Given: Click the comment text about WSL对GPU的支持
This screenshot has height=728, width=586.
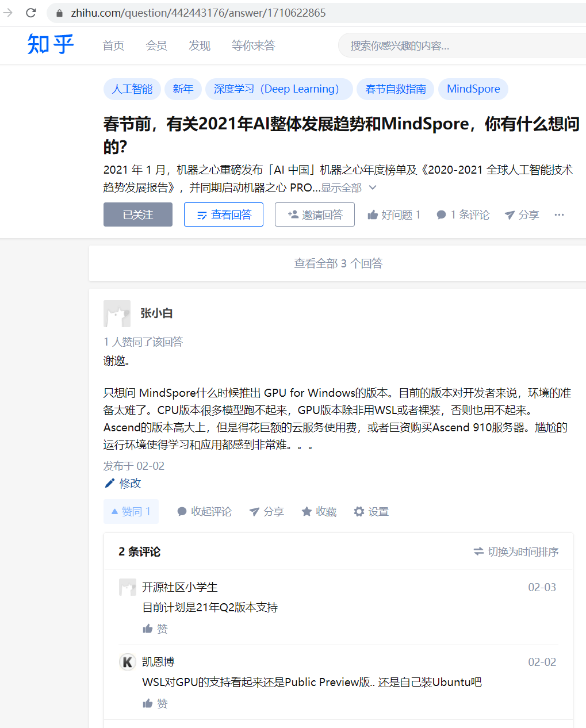Looking at the screenshot, I should [312, 682].
